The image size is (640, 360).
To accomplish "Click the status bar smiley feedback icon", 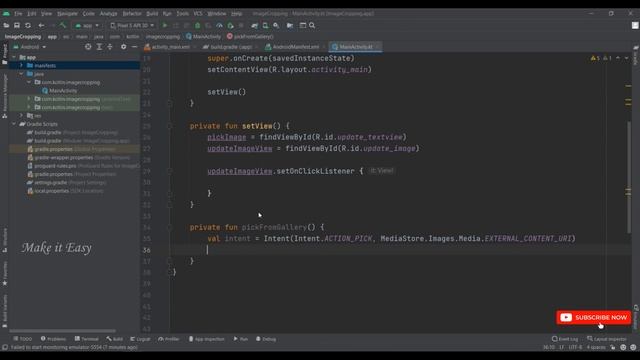I will 623,347.
